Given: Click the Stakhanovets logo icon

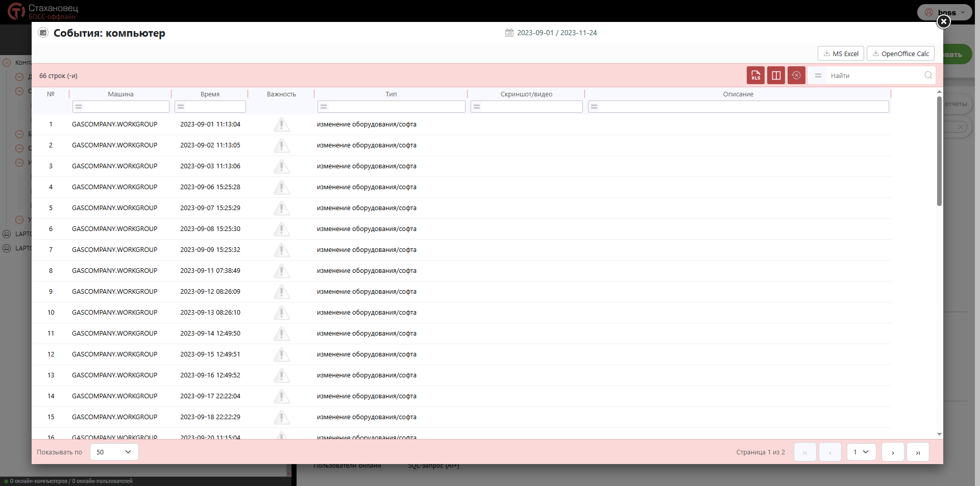Looking at the screenshot, I should 16,11.
